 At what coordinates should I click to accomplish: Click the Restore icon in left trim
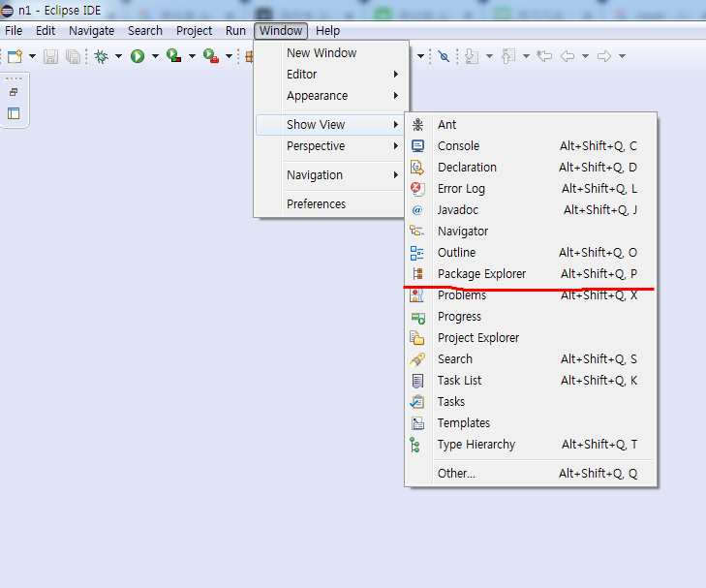tap(14, 92)
